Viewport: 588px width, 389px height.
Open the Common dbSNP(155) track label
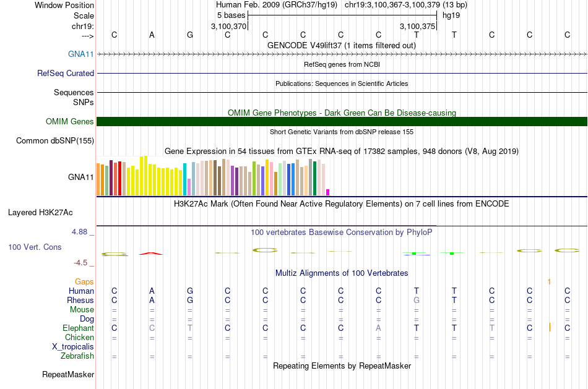pyautogui.click(x=55, y=140)
